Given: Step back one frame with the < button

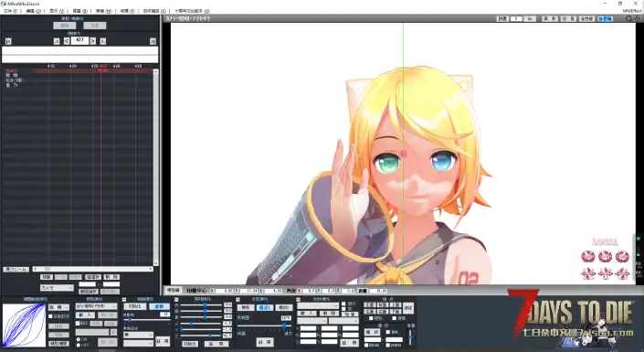Looking at the screenshot, I should (x=67, y=41).
